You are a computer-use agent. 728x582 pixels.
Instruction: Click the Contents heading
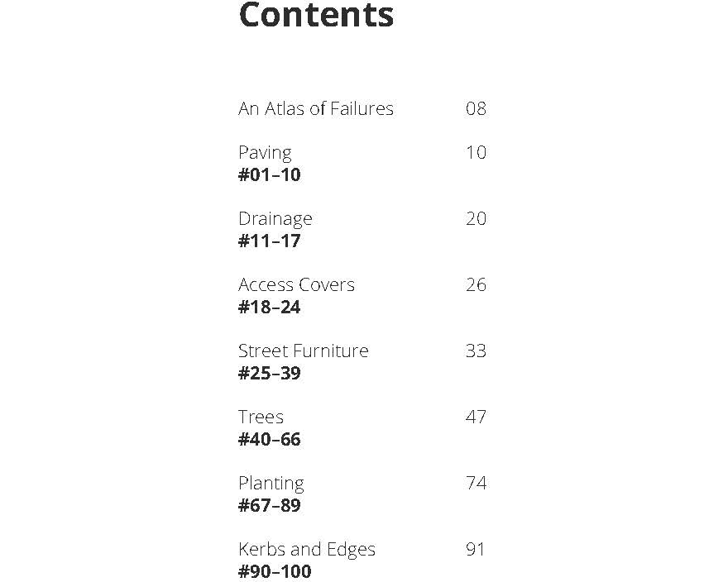point(316,16)
